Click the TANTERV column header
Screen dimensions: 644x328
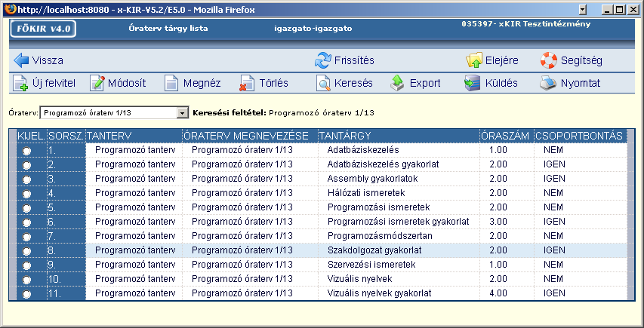(x=134, y=136)
